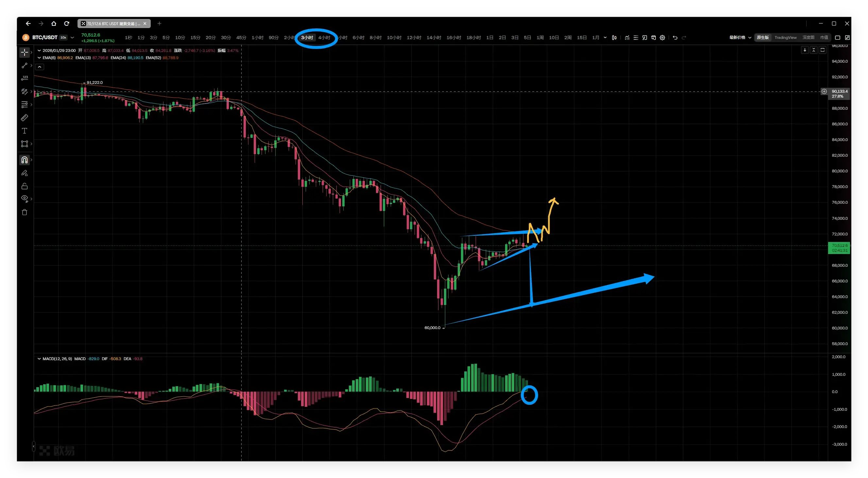
Task: Toggle the lock drawings icon
Action: pos(24,186)
